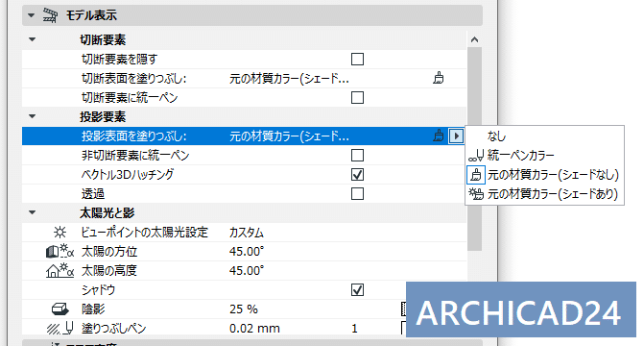
Task: Click the pen number 1 in 塗りつぶしペン row
Action: click(354, 329)
